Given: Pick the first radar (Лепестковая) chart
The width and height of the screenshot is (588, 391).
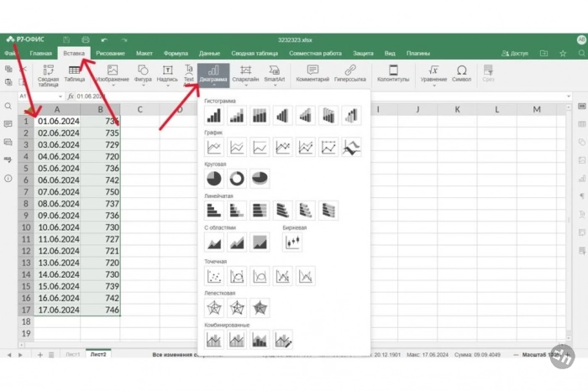Looking at the screenshot, I should tap(214, 308).
